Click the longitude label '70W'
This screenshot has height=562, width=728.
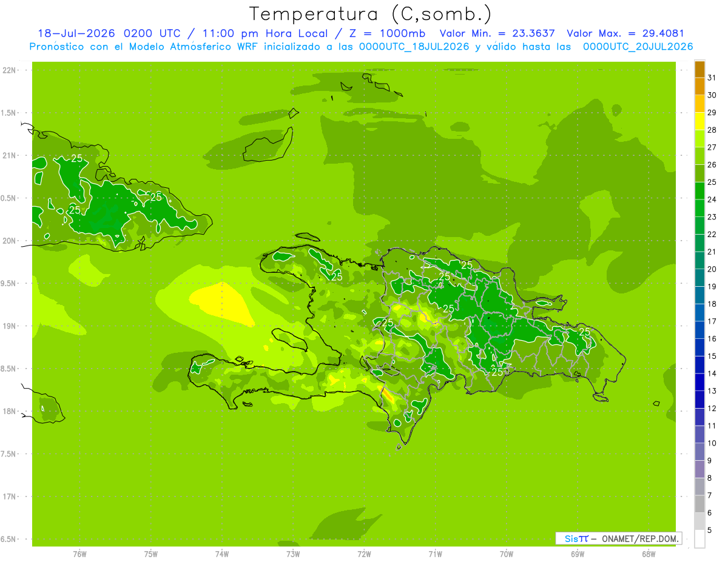(x=507, y=554)
